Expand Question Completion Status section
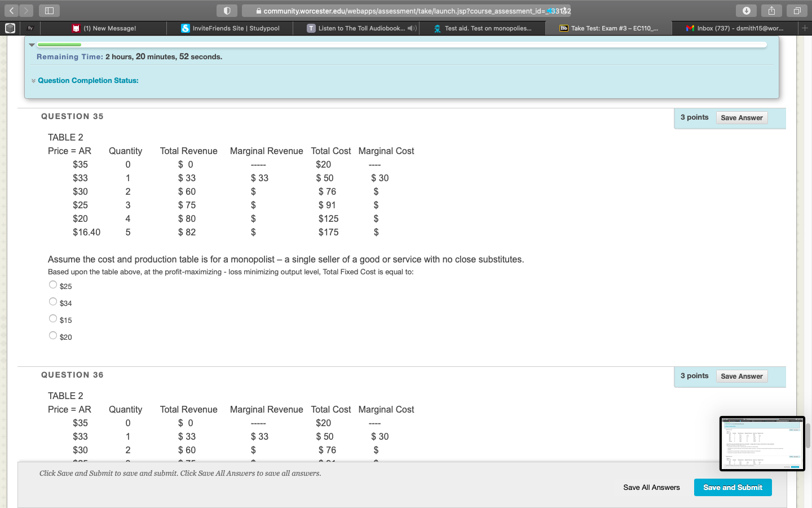The image size is (812, 508). (x=87, y=81)
